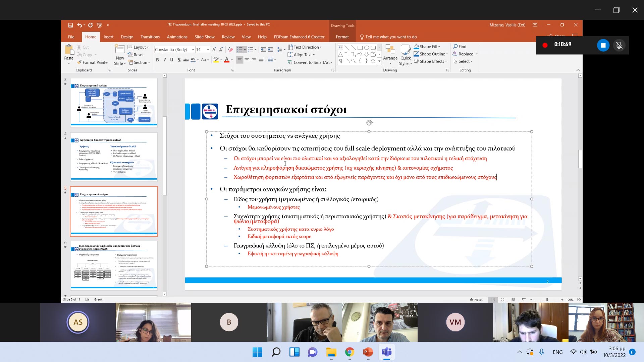Image resolution: width=644 pixels, height=362 pixels.
Task: Click the Arrange button
Action: [x=390, y=54]
